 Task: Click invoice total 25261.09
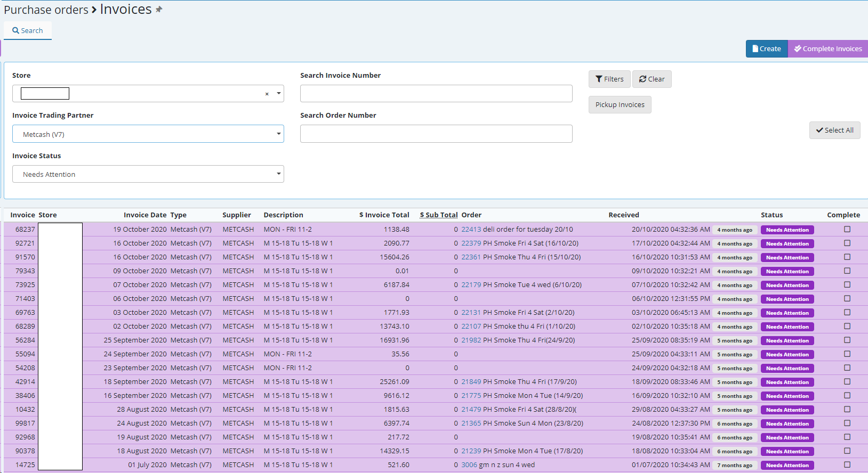tap(395, 382)
